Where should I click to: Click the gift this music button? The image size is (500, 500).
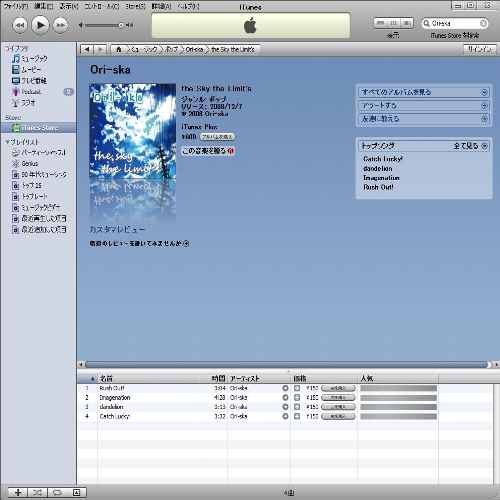(208, 151)
